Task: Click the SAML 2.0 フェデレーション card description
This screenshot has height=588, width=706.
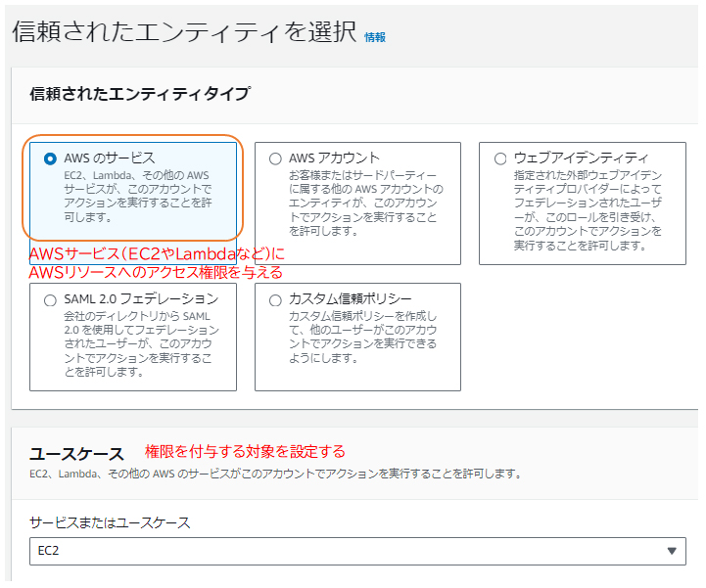Action: tap(141, 344)
